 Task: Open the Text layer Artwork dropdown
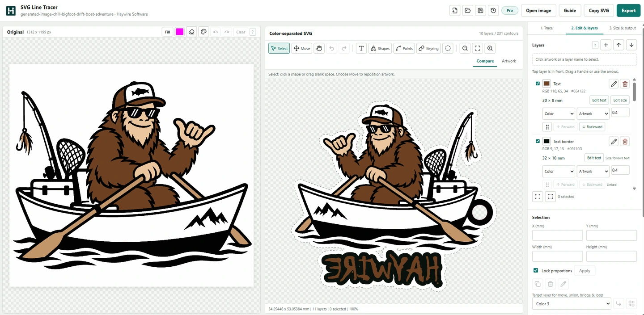click(593, 113)
